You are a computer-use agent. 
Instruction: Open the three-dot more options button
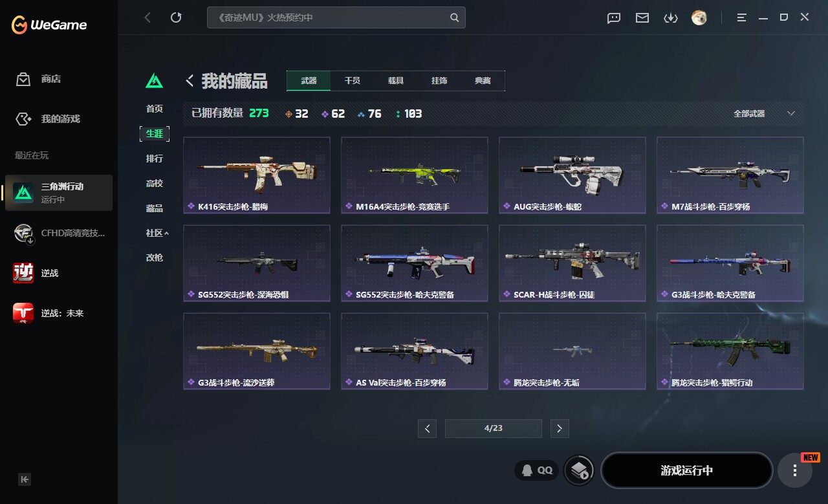[x=794, y=470]
